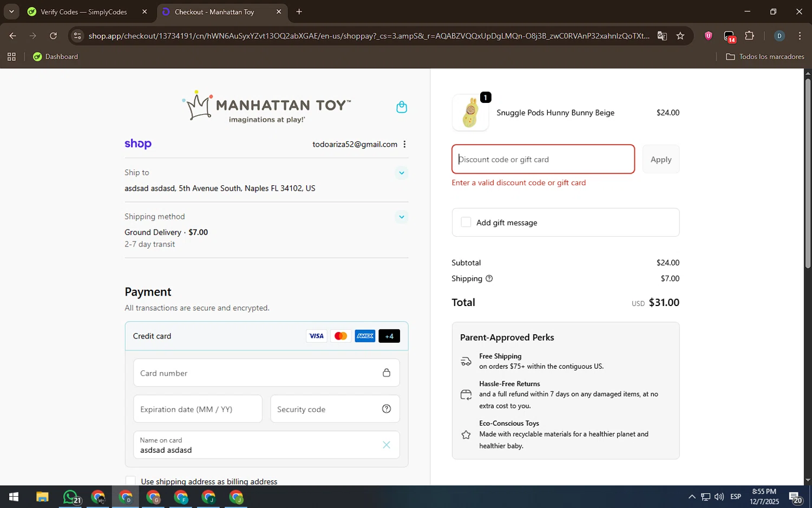812x508 pixels.
Task: Translate this page icon
Action: 662,36
